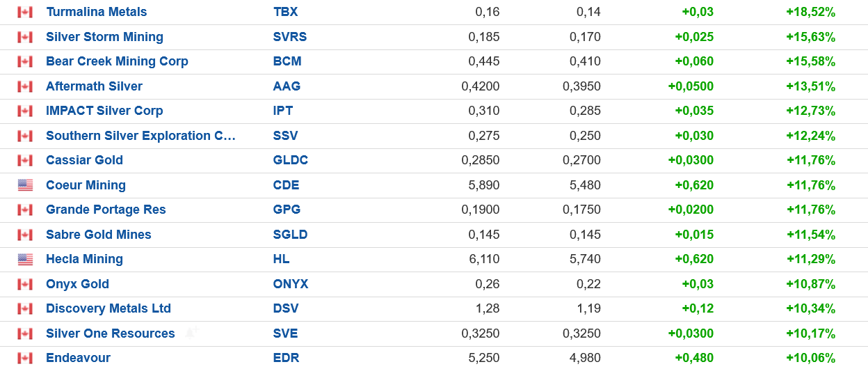Click the GLDC ticker symbol
Image resolution: width=868 pixels, height=369 pixels.
pyautogui.click(x=291, y=160)
